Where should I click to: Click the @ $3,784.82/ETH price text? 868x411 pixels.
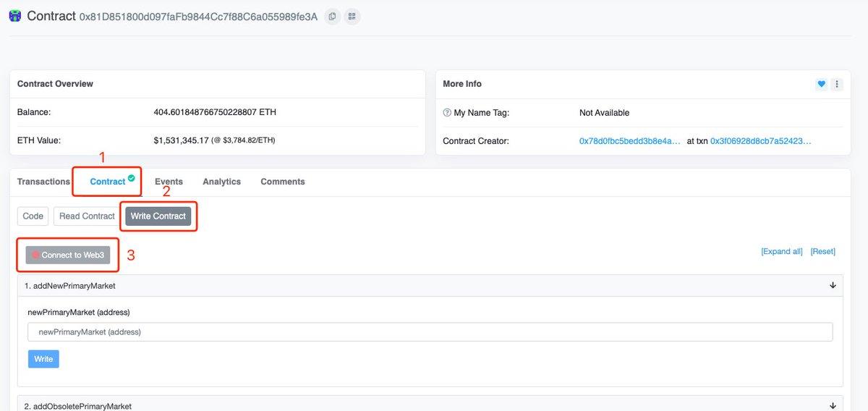pyautogui.click(x=243, y=140)
